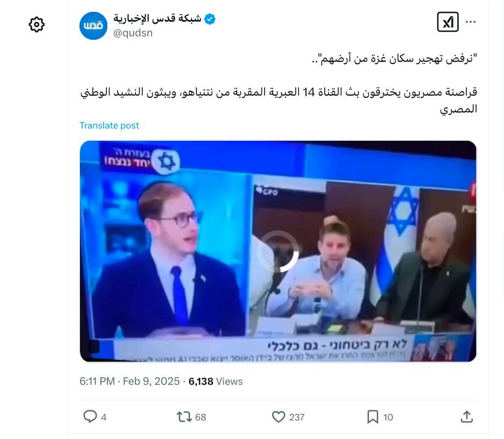The image size is (504, 439).
Task: Click the video loading spinner
Action: pos(278,251)
